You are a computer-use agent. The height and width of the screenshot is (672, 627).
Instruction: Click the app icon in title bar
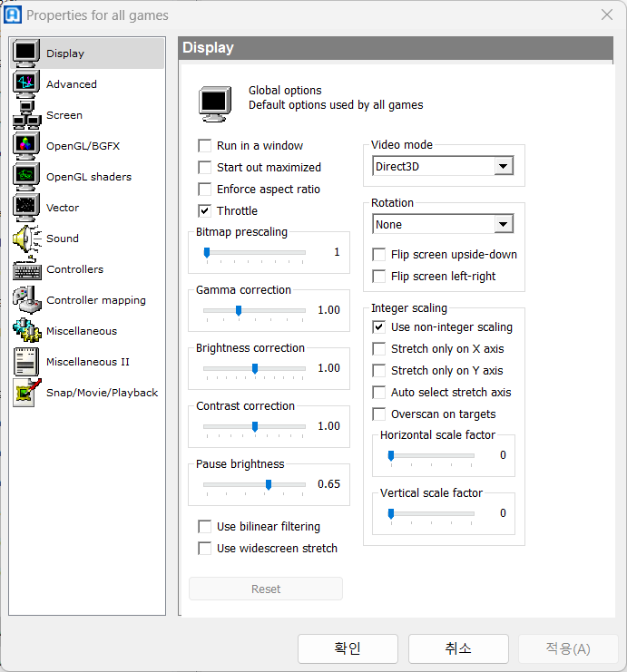point(12,15)
